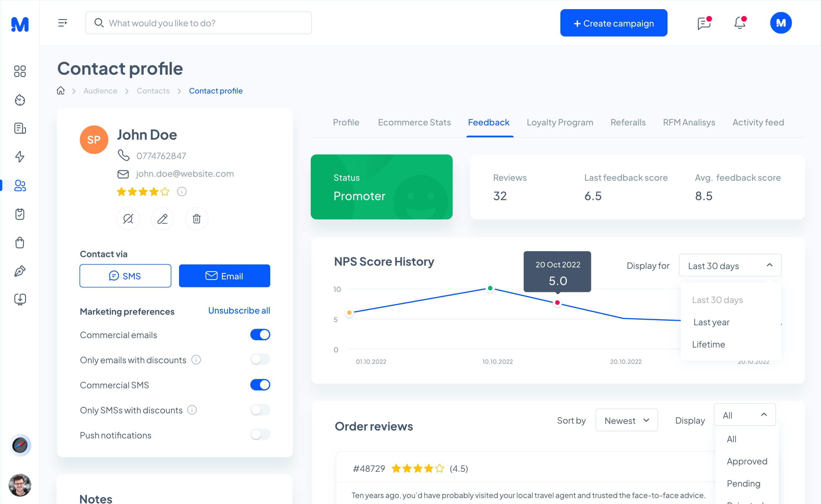Disable the Commercial SMS toggle
The height and width of the screenshot is (504, 821).
[x=260, y=385]
